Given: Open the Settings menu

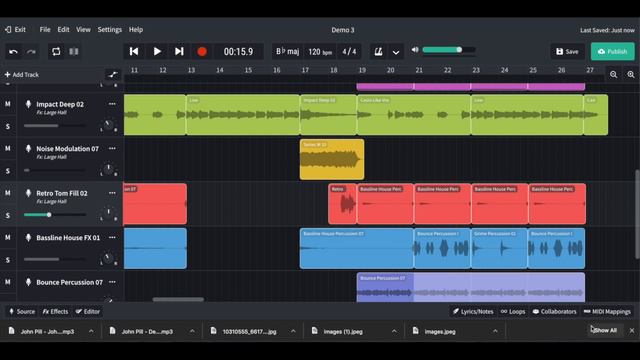Looking at the screenshot, I should 109,29.
